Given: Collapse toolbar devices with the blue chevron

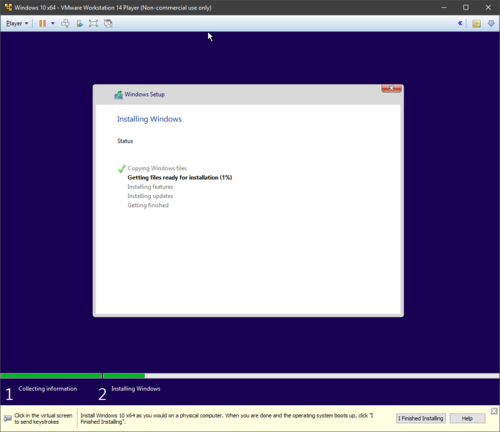Looking at the screenshot, I should [x=460, y=23].
